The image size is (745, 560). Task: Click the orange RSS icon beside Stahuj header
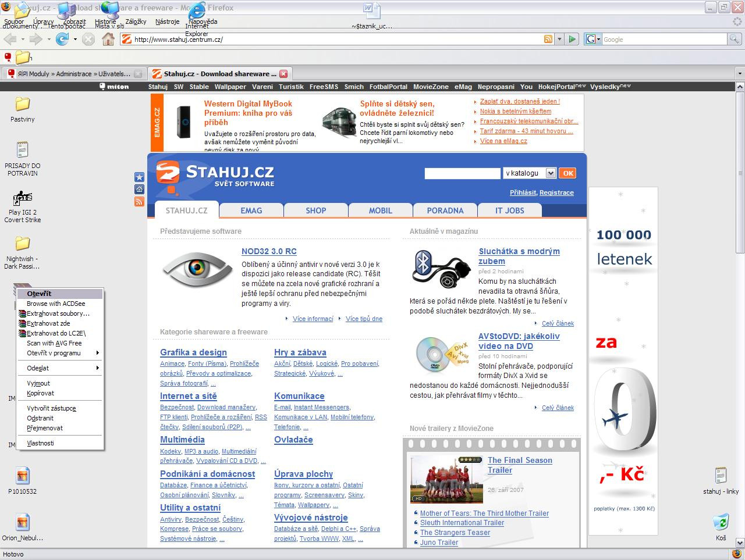139,201
